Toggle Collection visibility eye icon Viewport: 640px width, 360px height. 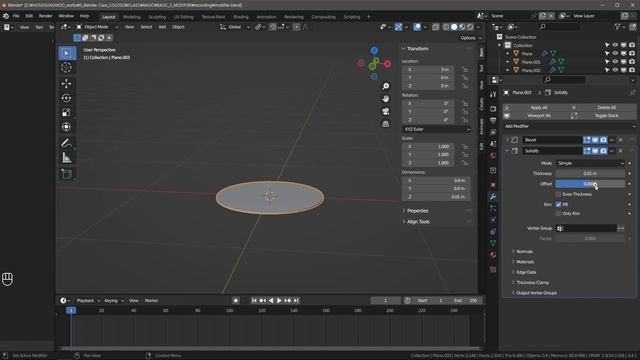click(615, 45)
